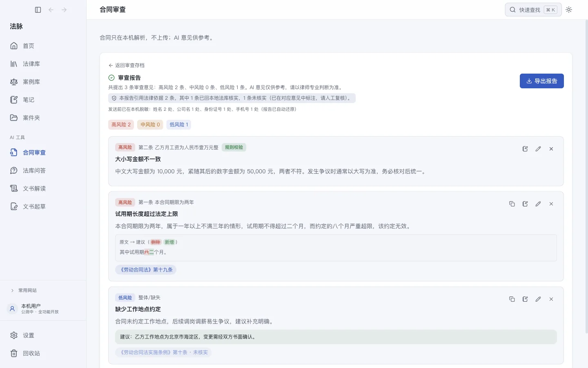Go to 案例库 in the sidebar

click(43, 82)
